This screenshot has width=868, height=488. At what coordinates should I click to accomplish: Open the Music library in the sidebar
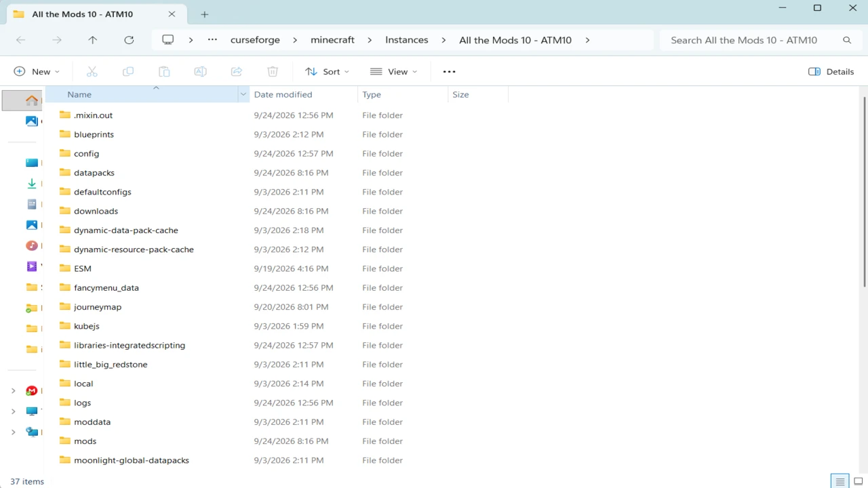tap(32, 245)
